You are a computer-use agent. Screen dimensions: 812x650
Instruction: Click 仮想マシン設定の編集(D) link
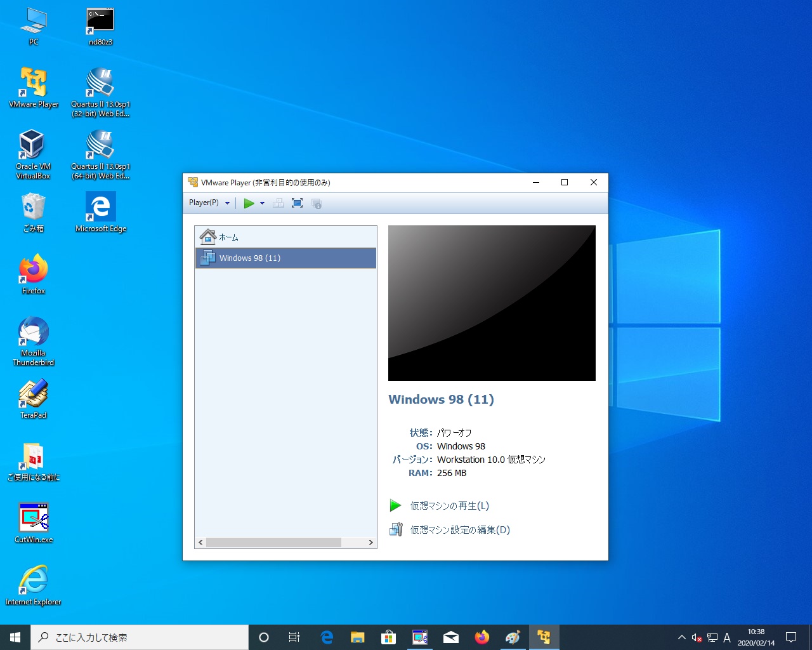[460, 530]
